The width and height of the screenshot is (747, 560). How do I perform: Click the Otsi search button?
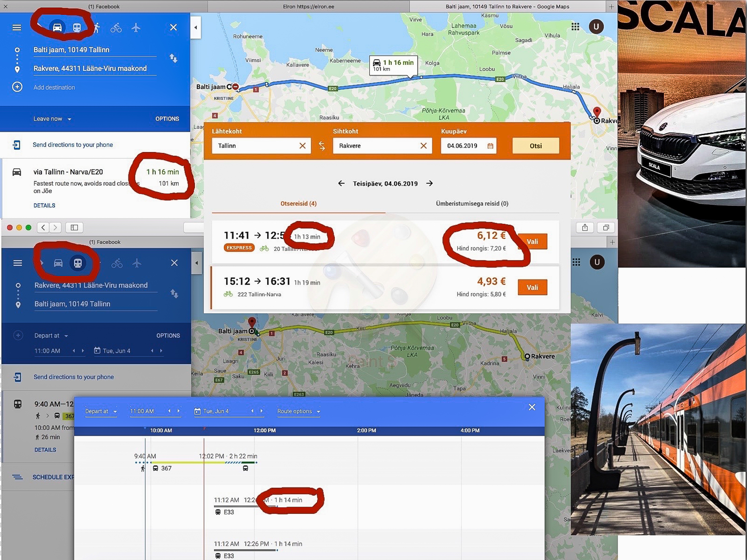coord(536,146)
